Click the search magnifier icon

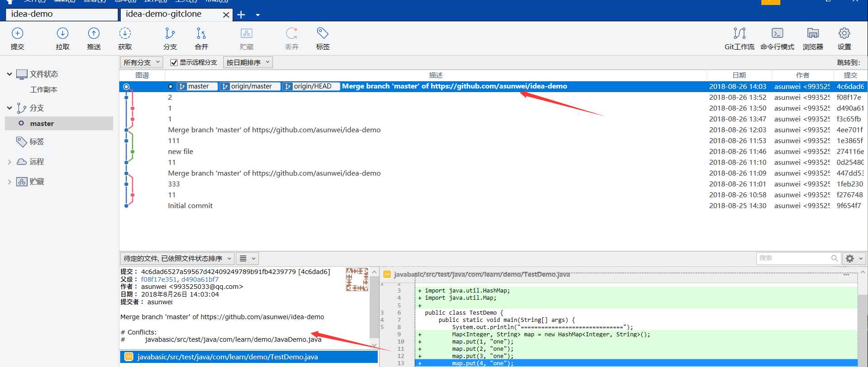[x=834, y=258]
